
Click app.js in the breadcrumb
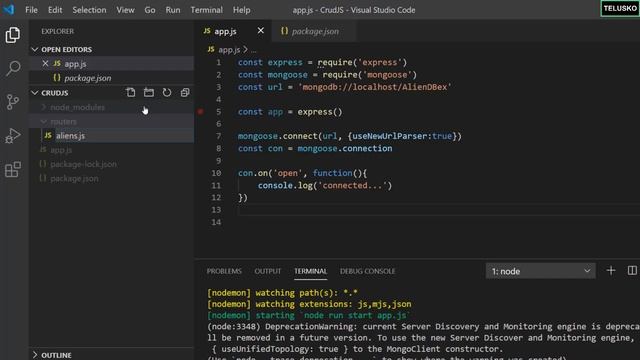pos(229,50)
